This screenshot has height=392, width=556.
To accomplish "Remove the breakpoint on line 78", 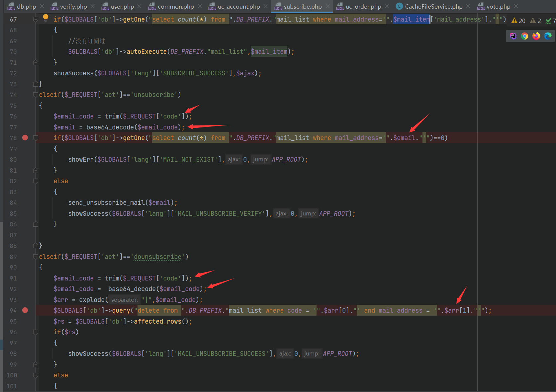I will point(25,138).
